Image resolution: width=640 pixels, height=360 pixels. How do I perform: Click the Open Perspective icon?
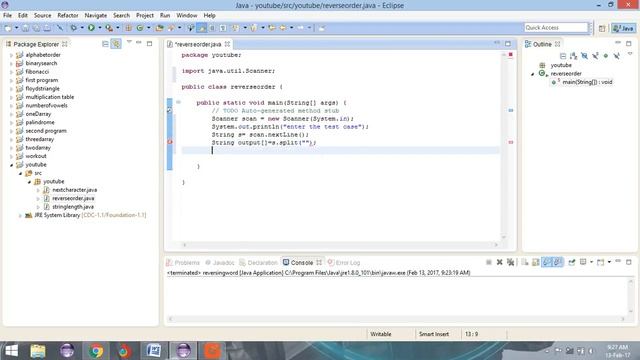[602, 28]
